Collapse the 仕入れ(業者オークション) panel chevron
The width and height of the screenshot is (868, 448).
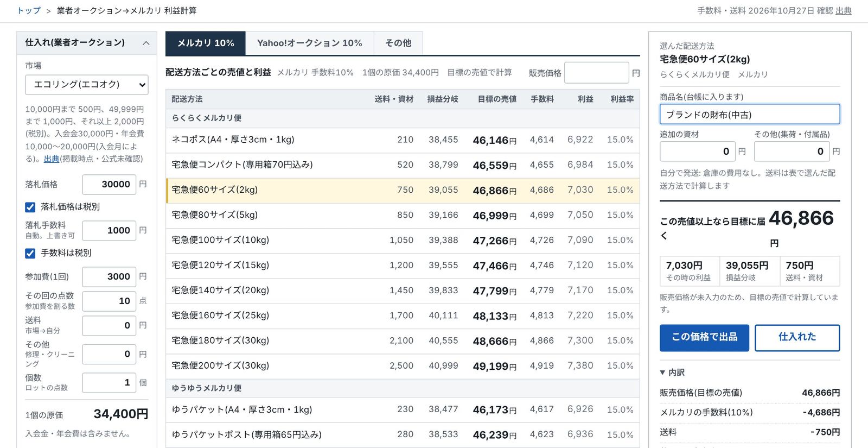146,43
